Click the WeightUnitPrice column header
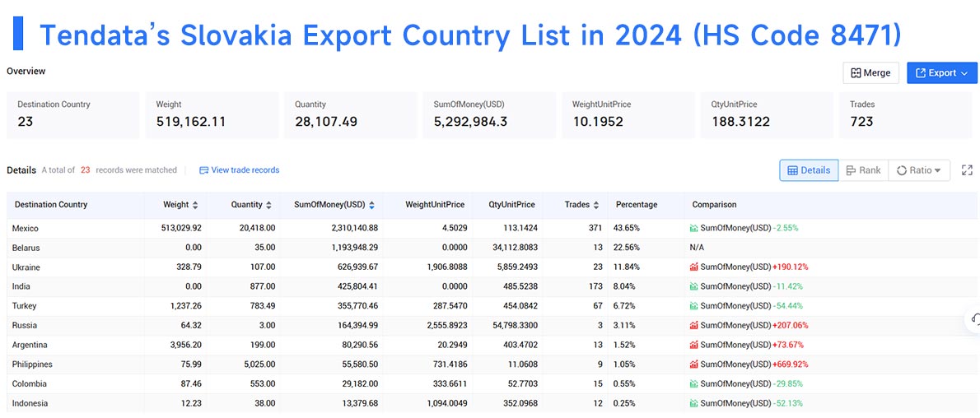Screen dimensions: 980x418 click(435, 205)
